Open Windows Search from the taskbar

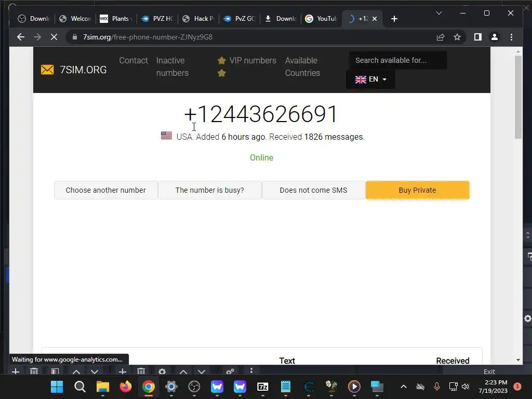click(79, 387)
